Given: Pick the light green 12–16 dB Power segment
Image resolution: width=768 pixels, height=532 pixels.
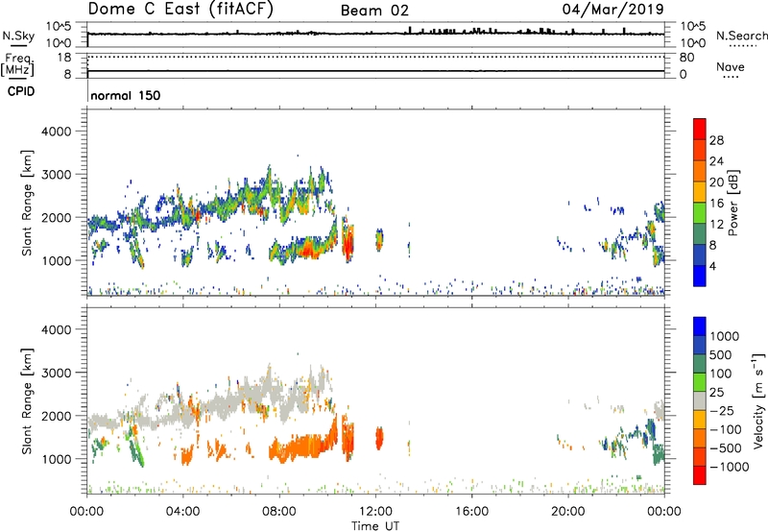Looking at the screenshot, I should [700, 213].
